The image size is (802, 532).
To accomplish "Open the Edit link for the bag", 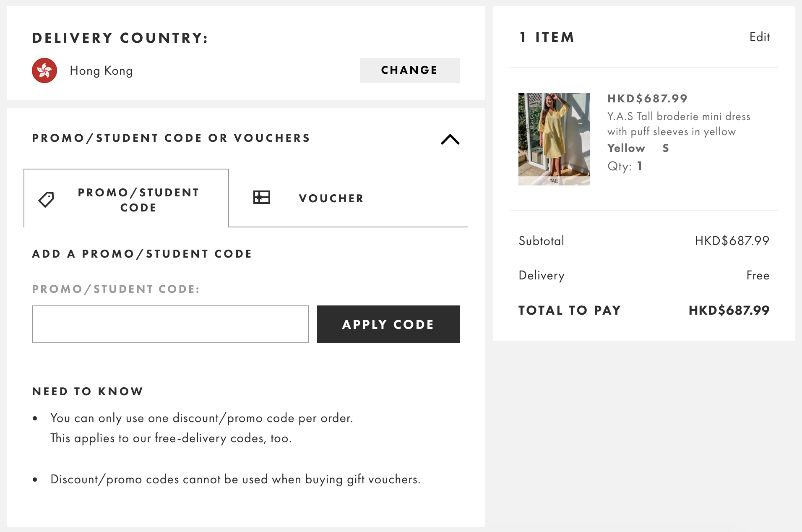I will click(759, 37).
